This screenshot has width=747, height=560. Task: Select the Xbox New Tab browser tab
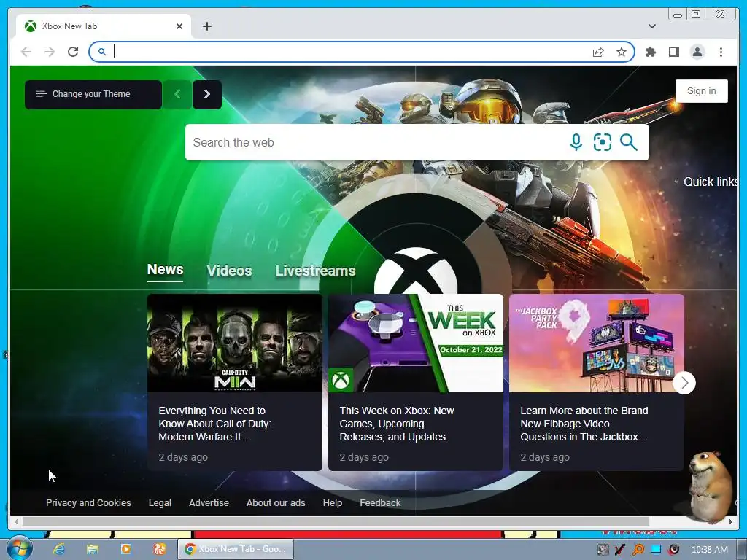point(104,26)
